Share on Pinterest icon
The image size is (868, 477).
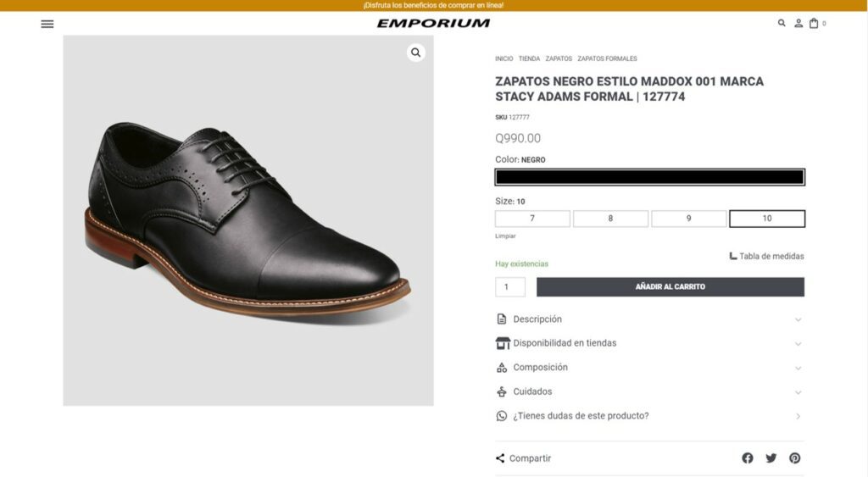(x=795, y=458)
